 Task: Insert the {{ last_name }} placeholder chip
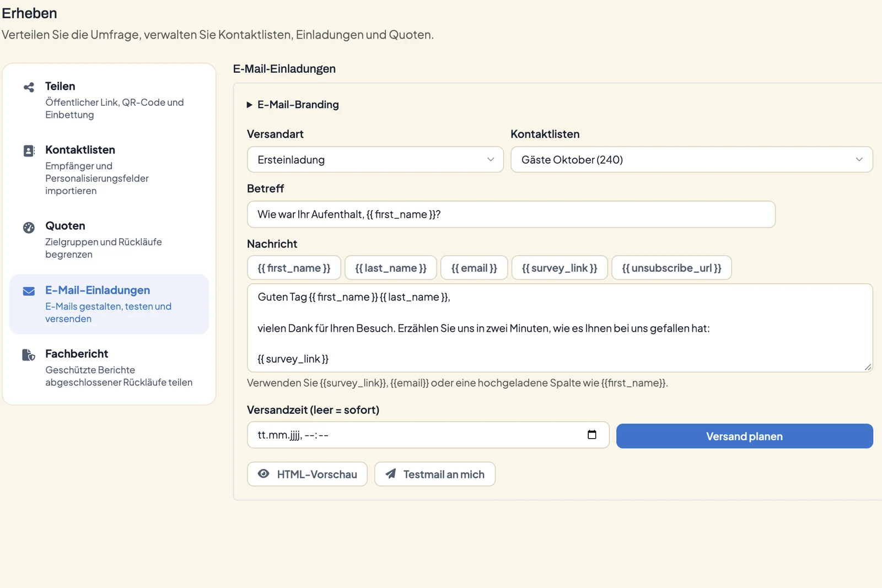(x=391, y=268)
